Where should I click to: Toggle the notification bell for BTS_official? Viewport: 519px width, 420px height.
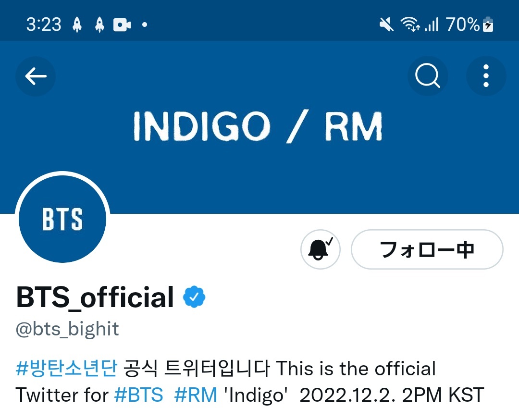click(320, 249)
